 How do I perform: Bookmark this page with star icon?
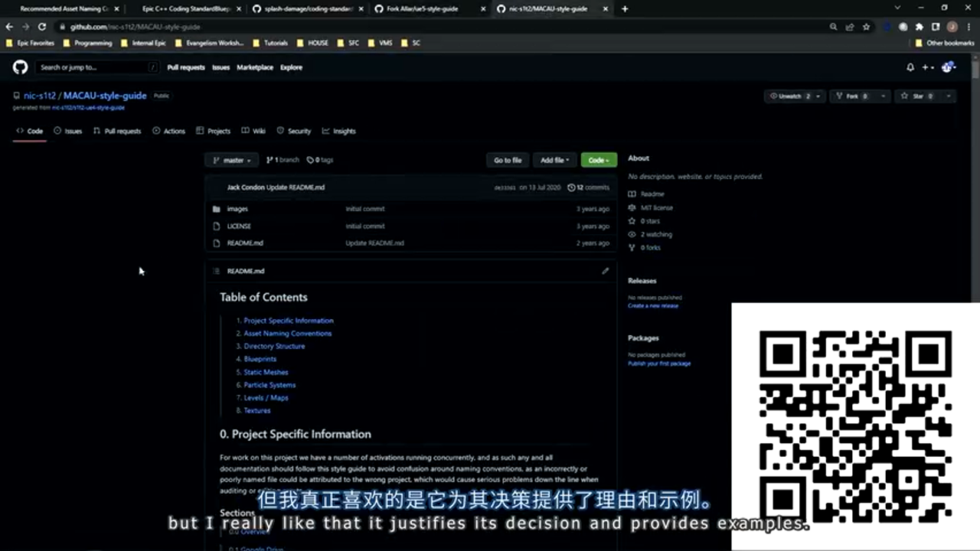(866, 27)
